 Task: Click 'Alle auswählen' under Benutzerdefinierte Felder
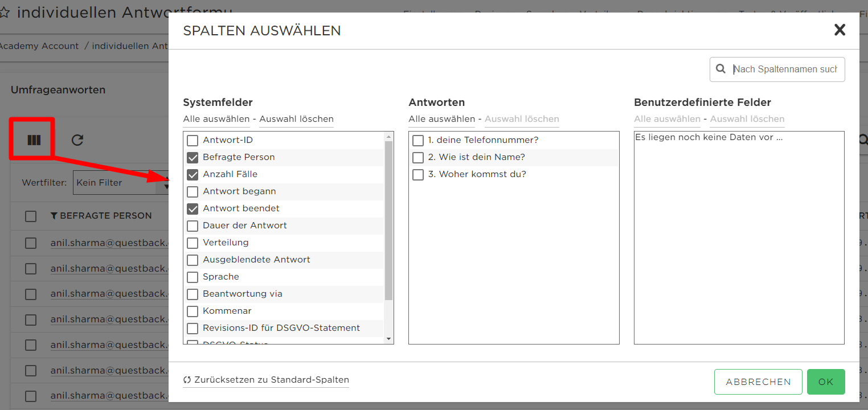click(x=667, y=119)
